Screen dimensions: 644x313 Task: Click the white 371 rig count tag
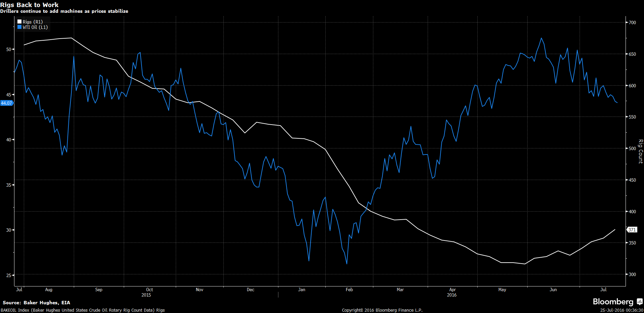click(632, 230)
